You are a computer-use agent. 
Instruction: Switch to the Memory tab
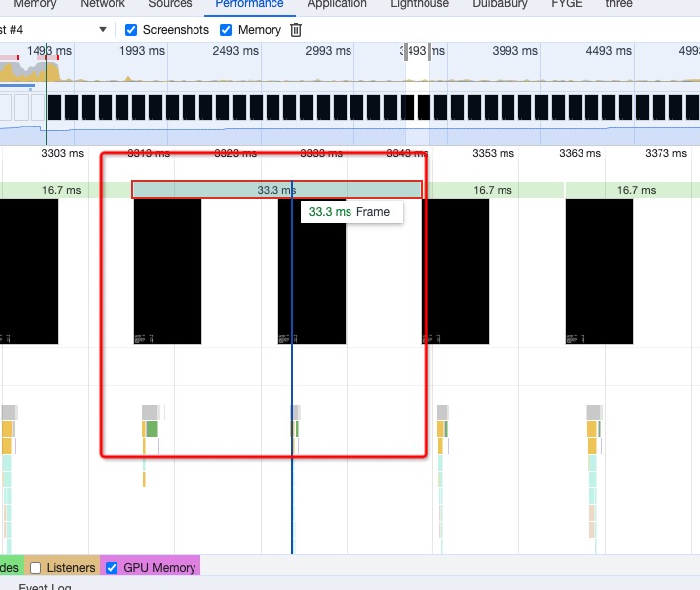pos(35,4)
